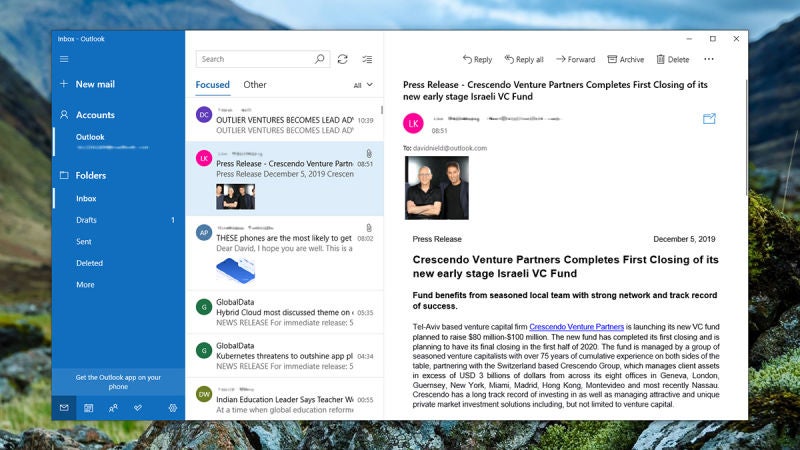Archive the current message
Image resolution: width=800 pixels, height=450 pixels.
[626, 59]
